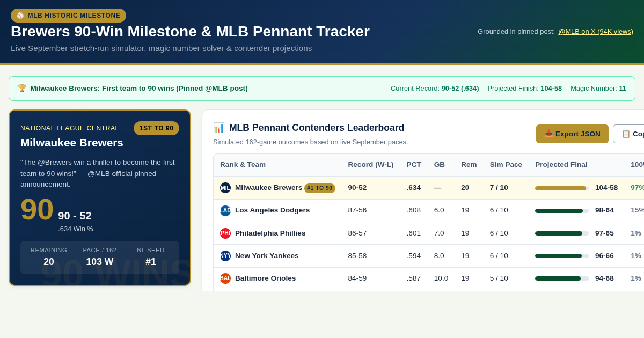Click the .634 Win % text on card
This screenshot has width=644, height=338.
click(76, 229)
